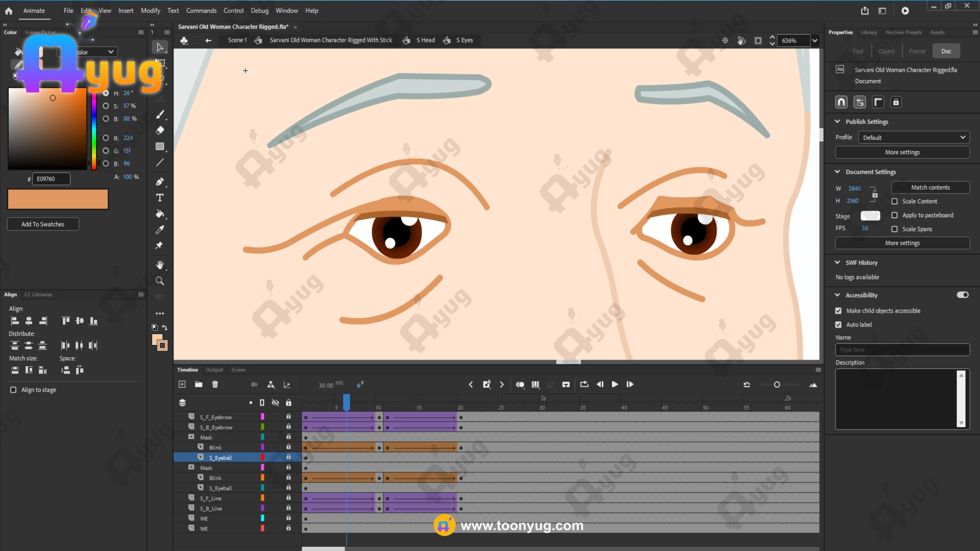This screenshot has width=980, height=551.
Task: Delete layer with trash icon
Action: (x=215, y=384)
